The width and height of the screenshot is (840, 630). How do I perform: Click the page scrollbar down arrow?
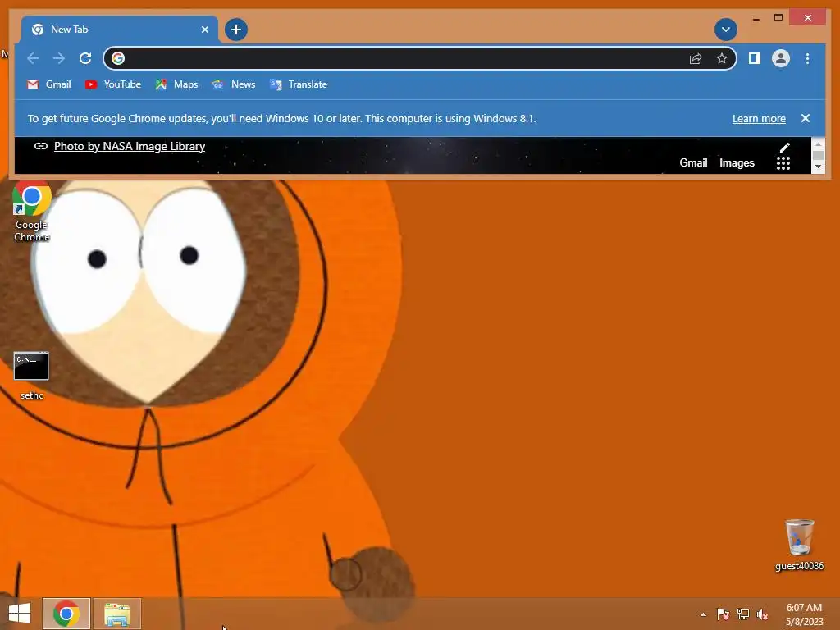pos(818,167)
